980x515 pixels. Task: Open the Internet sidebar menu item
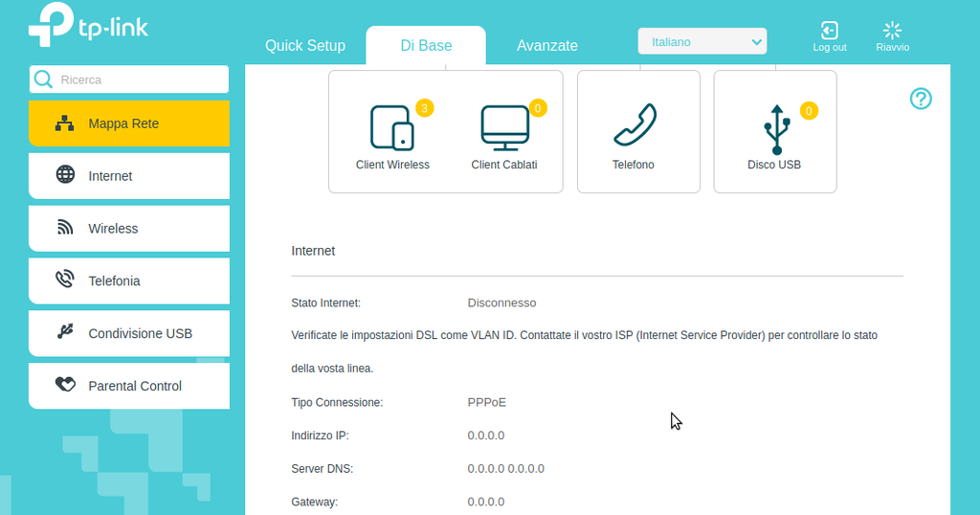coord(129,176)
